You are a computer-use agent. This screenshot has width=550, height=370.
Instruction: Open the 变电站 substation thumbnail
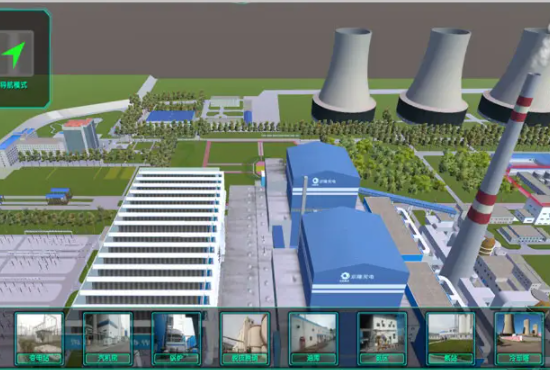pyautogui.click(x=39, y=339)
